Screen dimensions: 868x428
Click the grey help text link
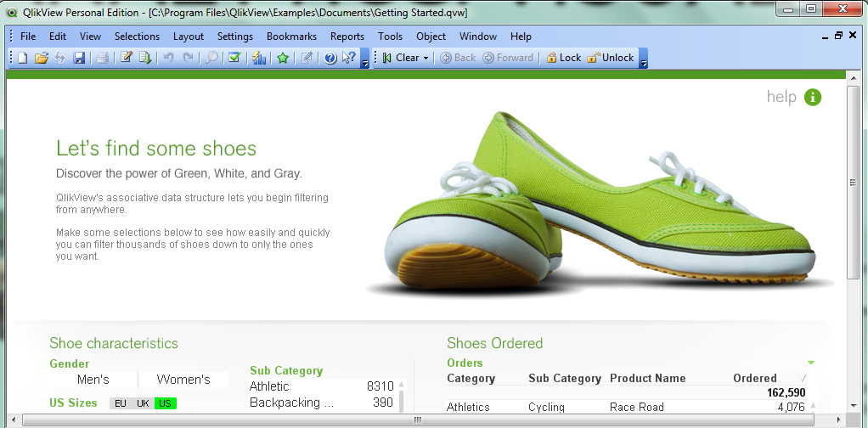click(x=781, y=97)
